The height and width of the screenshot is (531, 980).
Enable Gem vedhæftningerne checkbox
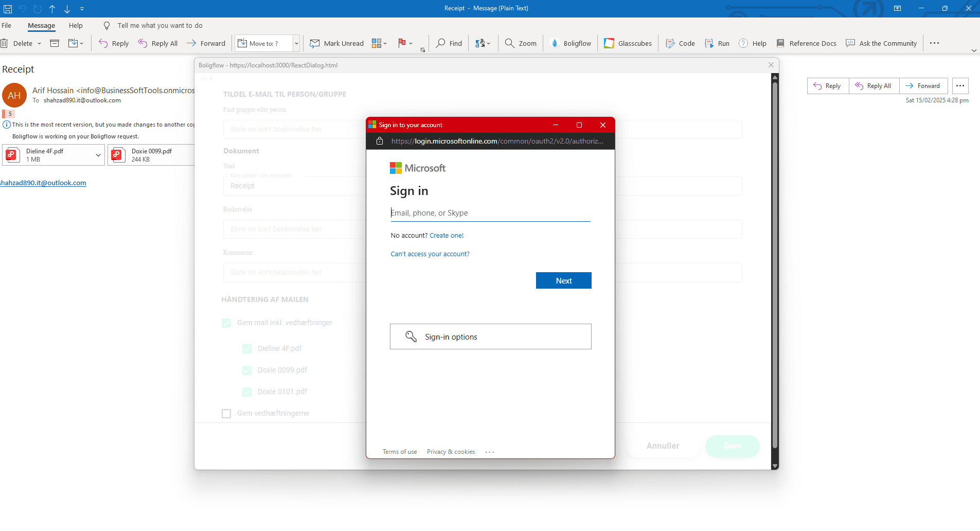tap(226, 413)
